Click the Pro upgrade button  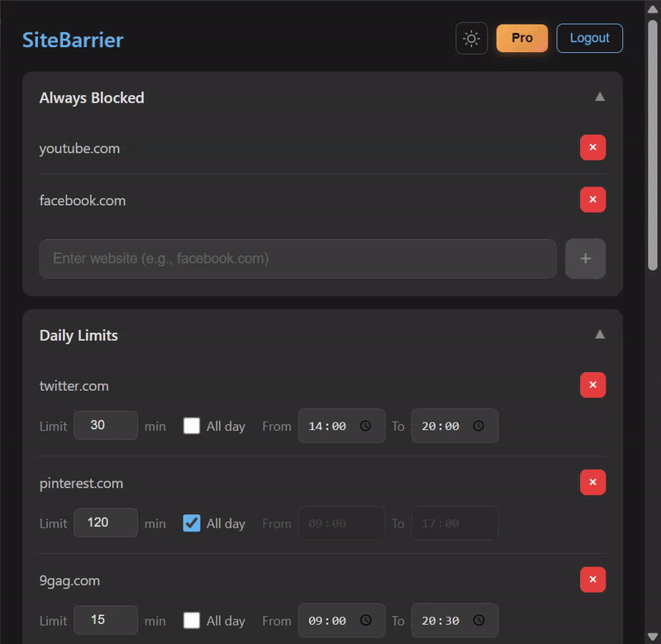pos(521,38)
